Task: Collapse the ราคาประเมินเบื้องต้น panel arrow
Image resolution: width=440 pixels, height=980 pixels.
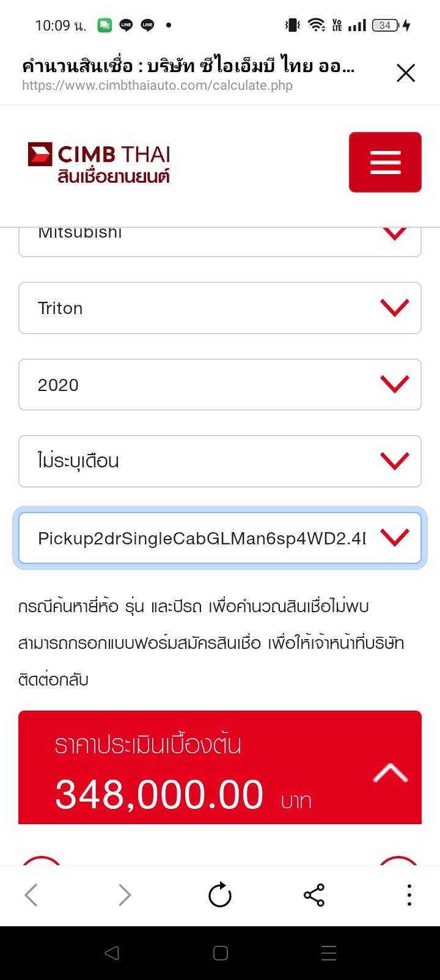Action: (391, 773)
